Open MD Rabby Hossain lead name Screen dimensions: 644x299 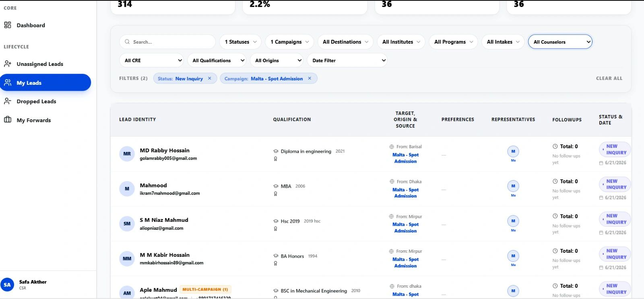(x=165, y=150)
